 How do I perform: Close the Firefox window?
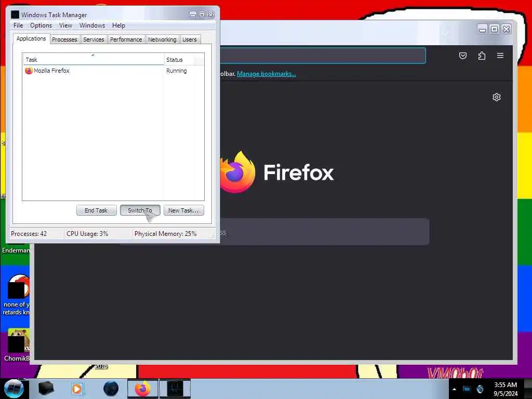tap(506, 30)
